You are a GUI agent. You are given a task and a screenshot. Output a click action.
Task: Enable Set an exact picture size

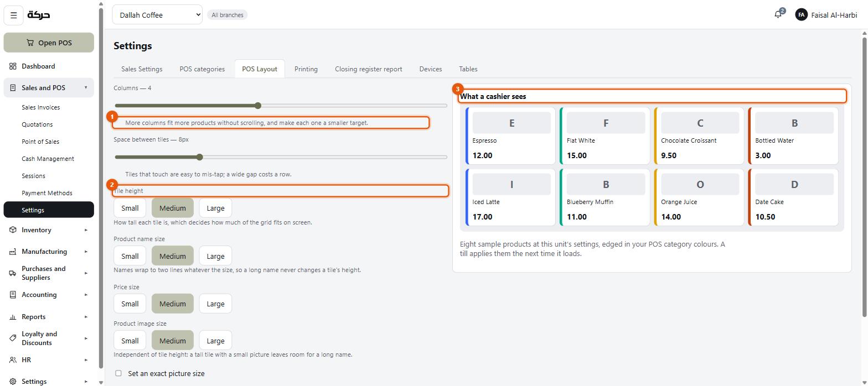[x=118, y=373]
